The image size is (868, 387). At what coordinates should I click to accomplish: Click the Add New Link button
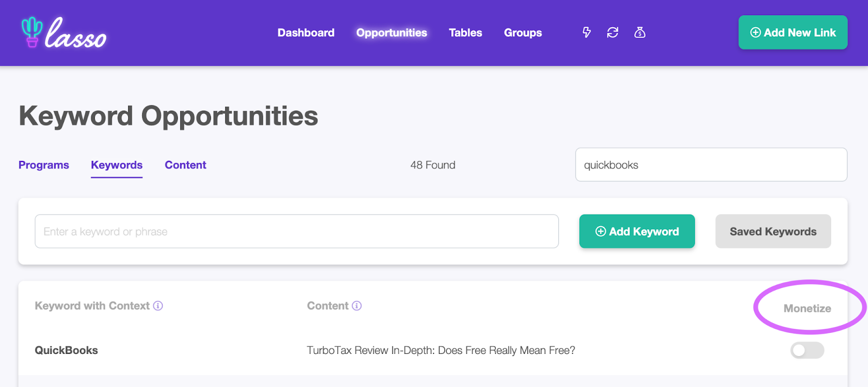793,33
